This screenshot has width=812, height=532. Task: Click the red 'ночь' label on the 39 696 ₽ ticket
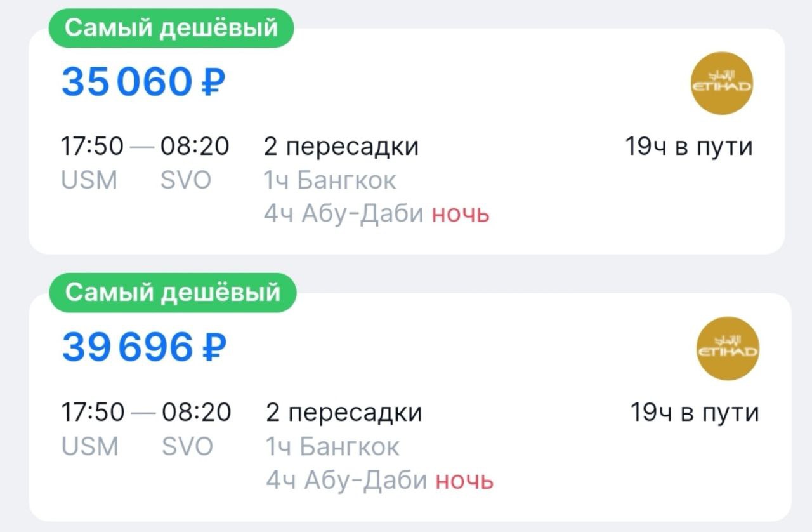464,481
